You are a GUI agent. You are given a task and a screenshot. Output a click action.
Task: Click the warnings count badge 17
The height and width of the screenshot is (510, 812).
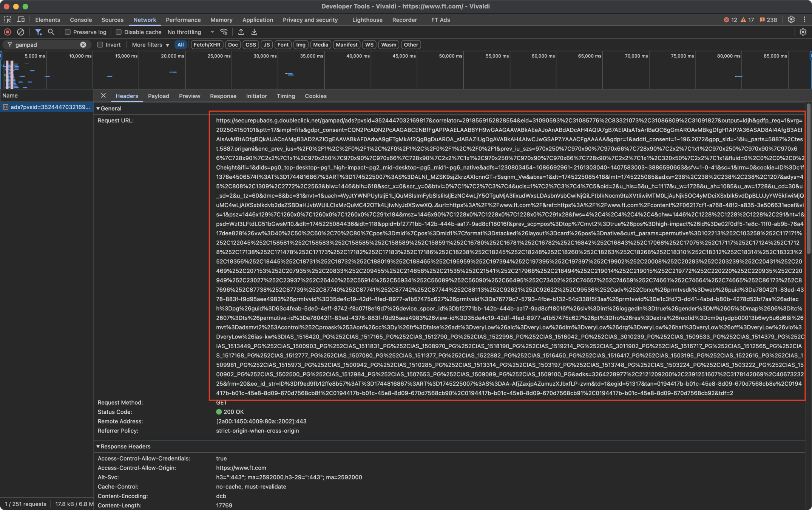[747, 20]
